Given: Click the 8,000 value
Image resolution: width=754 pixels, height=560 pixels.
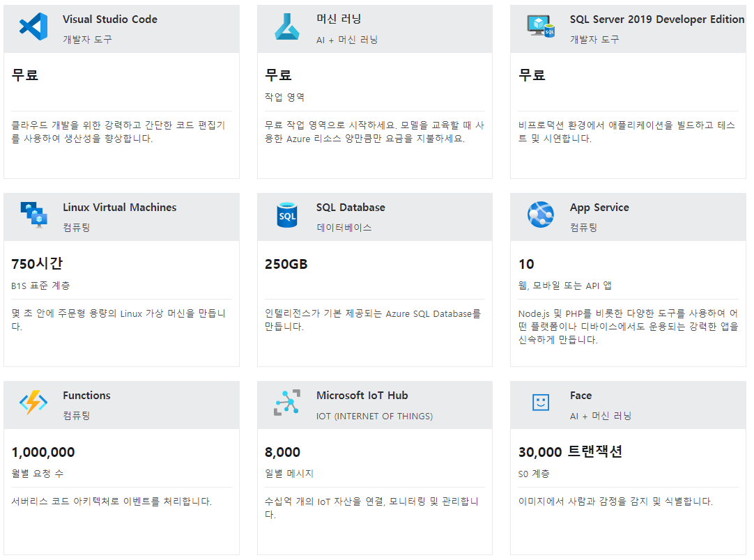Looking at the screenshot, I should (x=283, y=452).
